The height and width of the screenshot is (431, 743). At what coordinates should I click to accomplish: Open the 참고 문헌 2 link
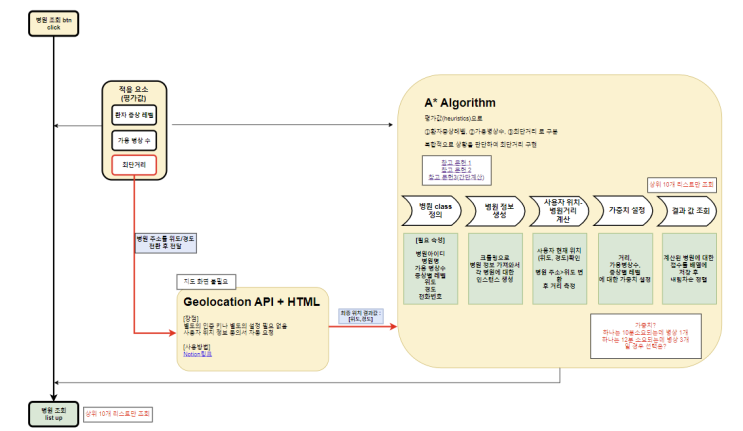tap(456, 170)
